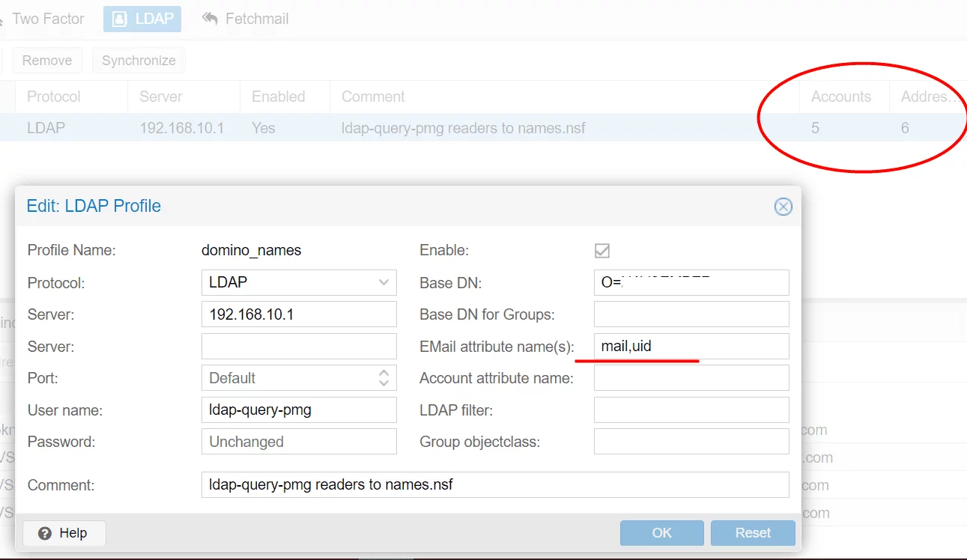This screenshot has width=967, height=560.
Task: Click the EMail attribute name(s) field
Action: tap(691, 346)
